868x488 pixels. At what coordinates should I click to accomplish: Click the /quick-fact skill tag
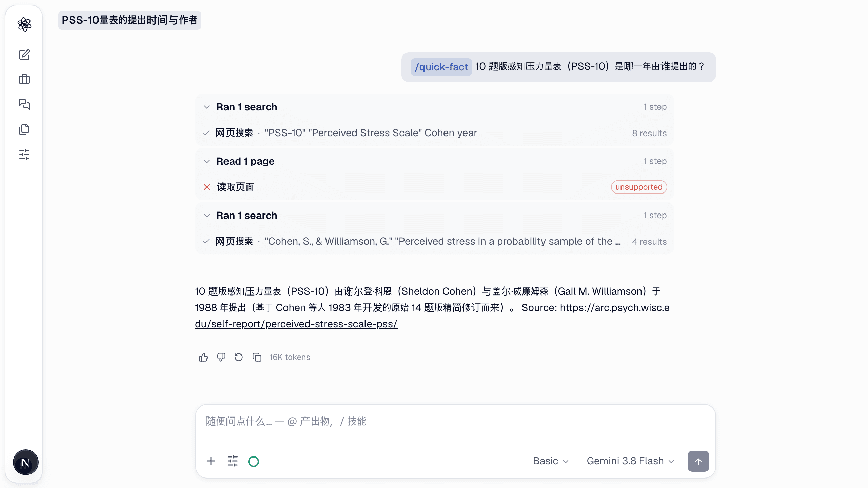coord(441,67)
